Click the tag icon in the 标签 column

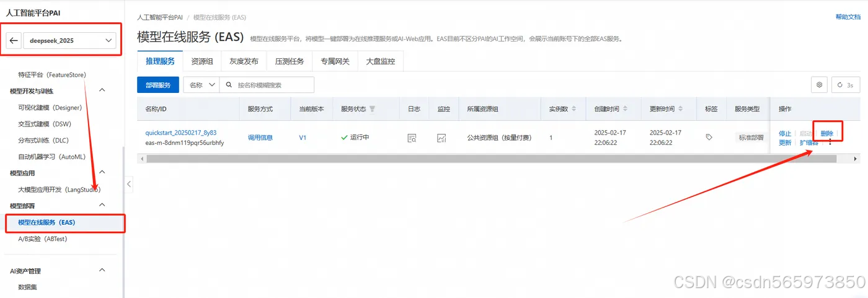click(x=709, y=138)
